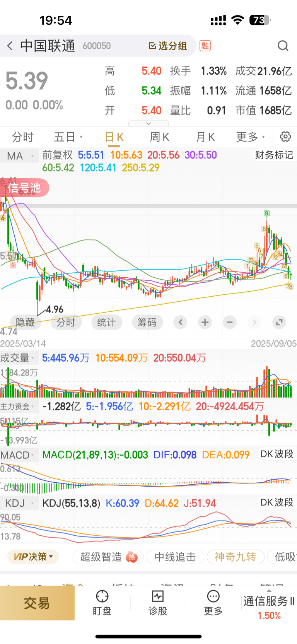Tap the 换手 1.33% value
The image size is (297, 644).
coord(198,71)
